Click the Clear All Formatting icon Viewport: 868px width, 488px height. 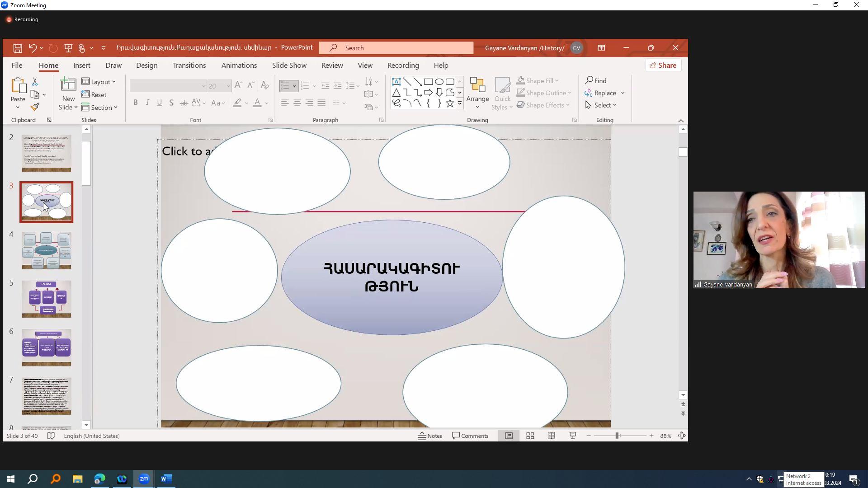[x=265, y=85]
